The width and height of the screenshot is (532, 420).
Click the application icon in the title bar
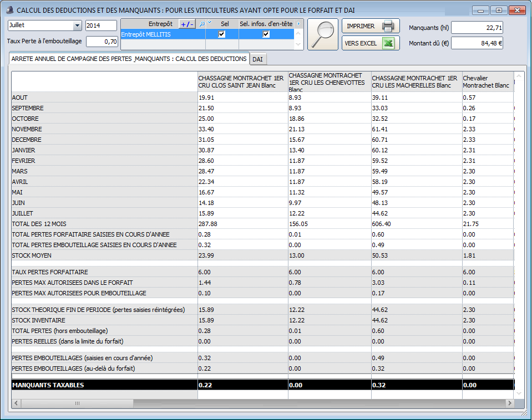[x=10, y=10]
